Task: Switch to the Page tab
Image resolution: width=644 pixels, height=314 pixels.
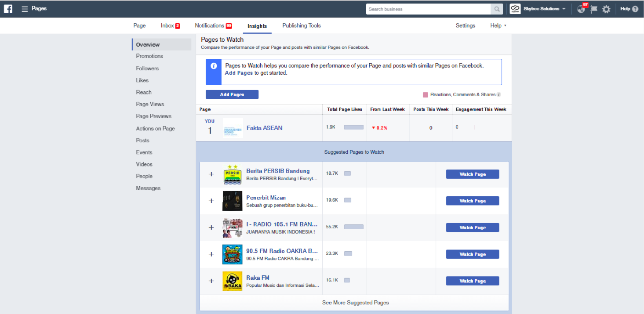Action: [x=139, y=25]
